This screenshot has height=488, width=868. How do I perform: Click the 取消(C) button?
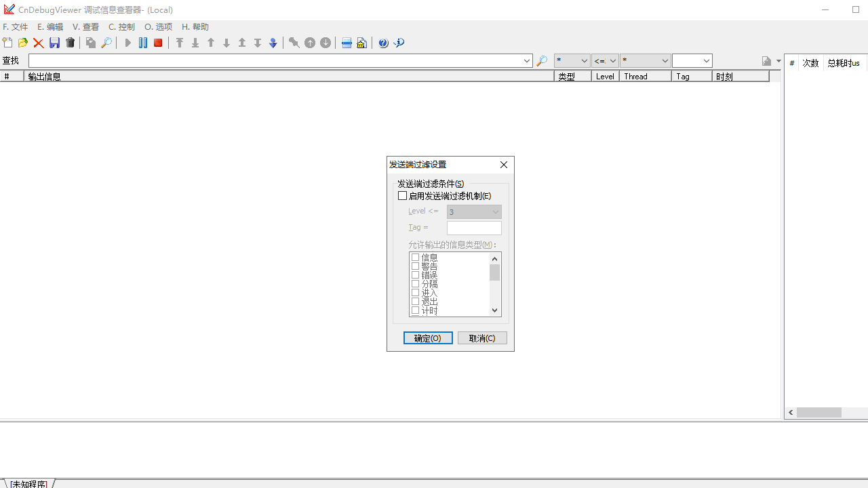[x=482, y=338]
